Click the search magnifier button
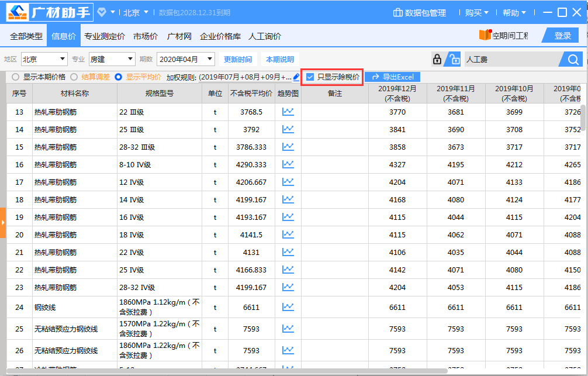This screenshot has width=588, height=376. tap(572, 59)
